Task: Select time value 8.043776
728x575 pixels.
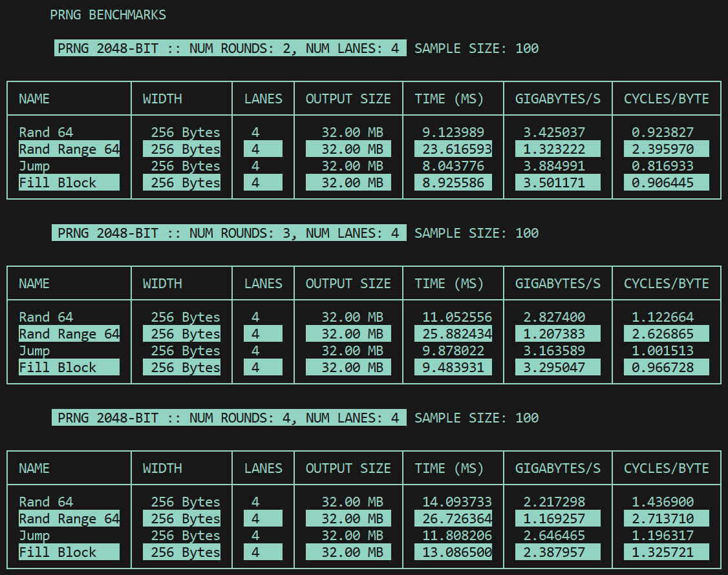Action: 453,165
